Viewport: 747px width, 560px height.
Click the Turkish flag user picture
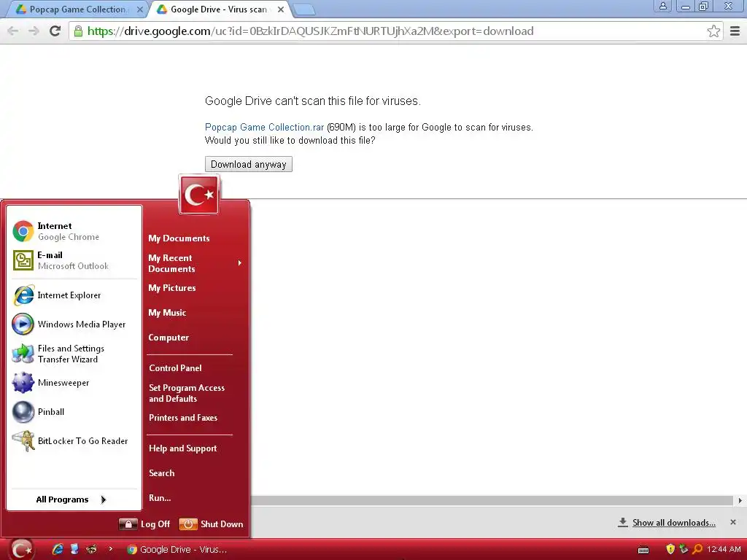click(199, 194)
